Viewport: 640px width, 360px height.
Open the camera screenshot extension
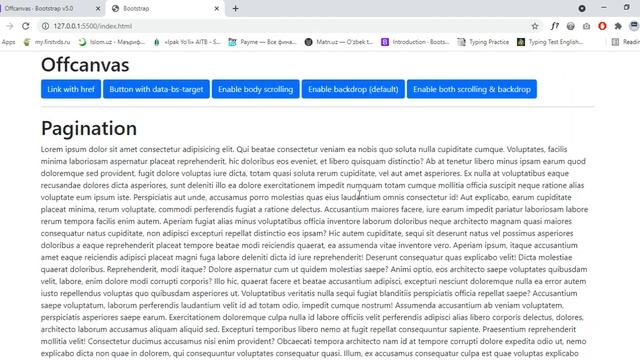coord(586,26)
